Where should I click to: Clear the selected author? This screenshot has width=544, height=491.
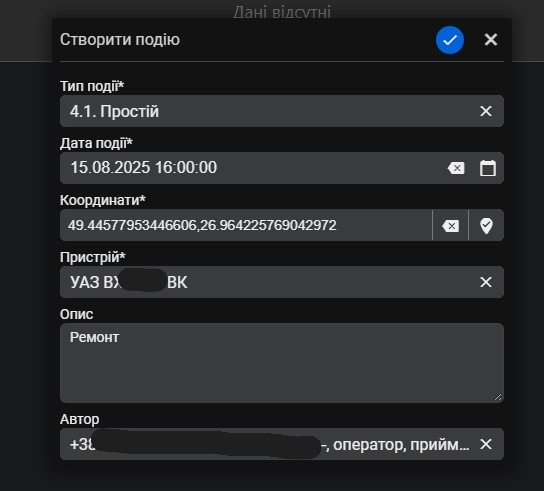(x=486, y=444)
